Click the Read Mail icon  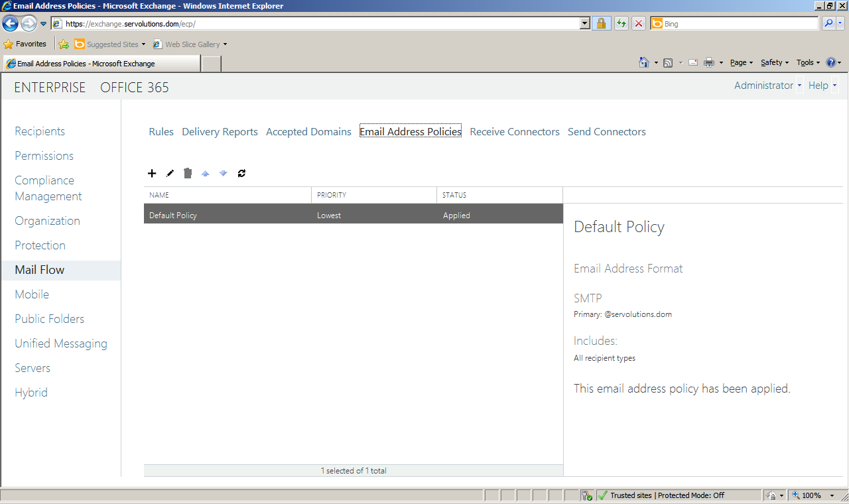coord(693,62)
